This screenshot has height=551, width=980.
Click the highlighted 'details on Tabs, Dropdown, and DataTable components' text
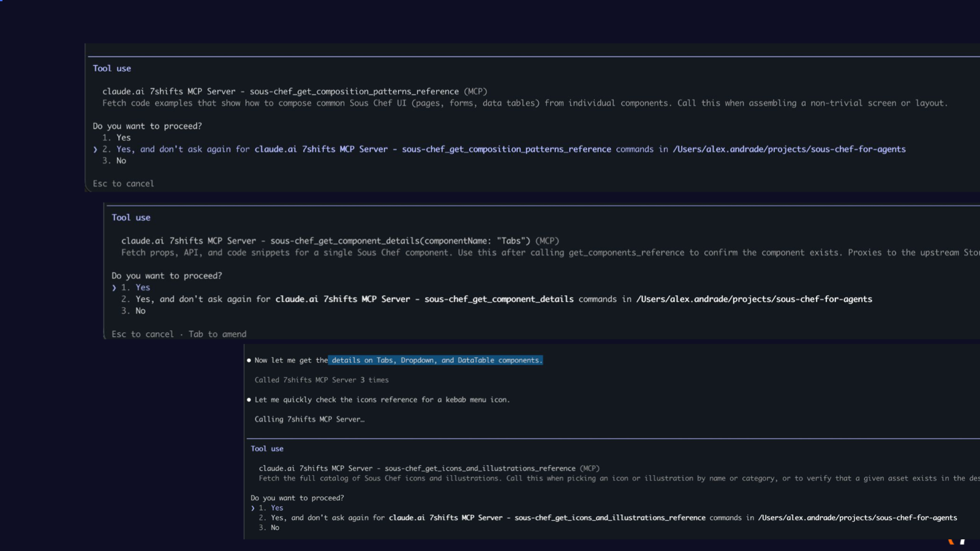click(x=436, y=361)
